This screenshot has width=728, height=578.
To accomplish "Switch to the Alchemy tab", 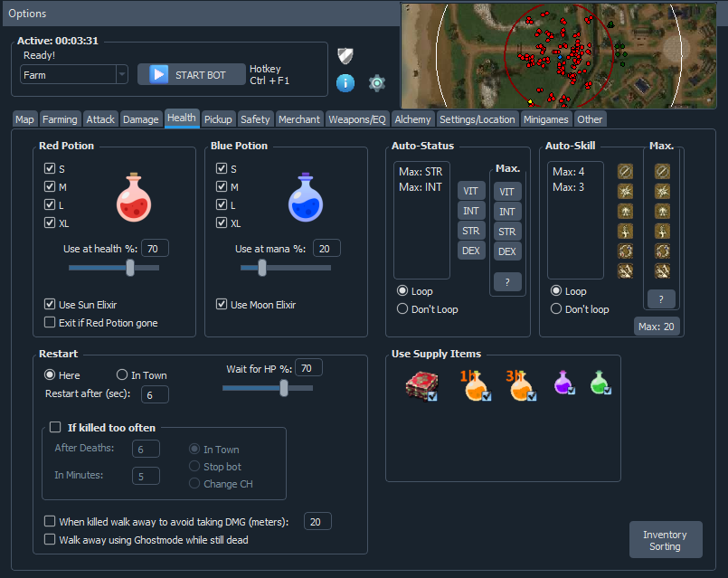I will coord(412,119).
